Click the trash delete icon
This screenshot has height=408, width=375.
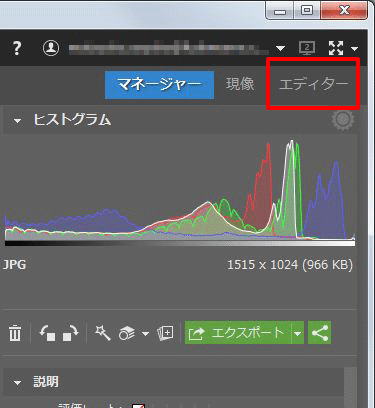click(x=15, y=333)
